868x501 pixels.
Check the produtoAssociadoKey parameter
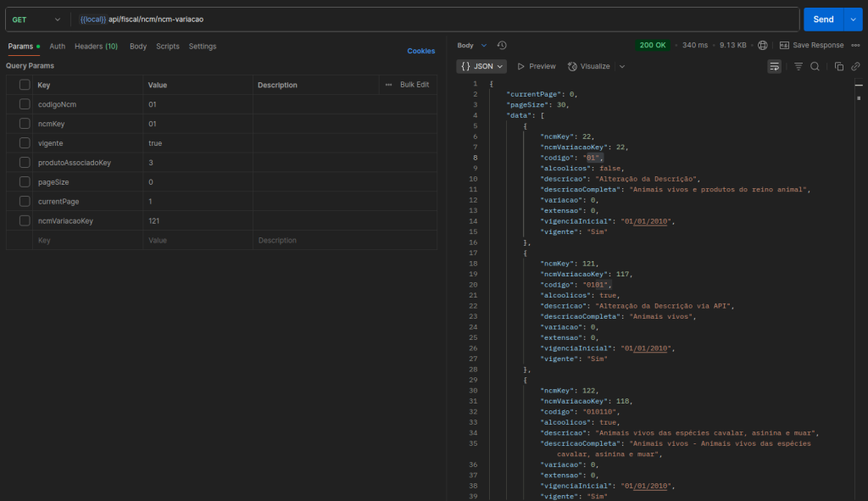[x=25, y=162]
